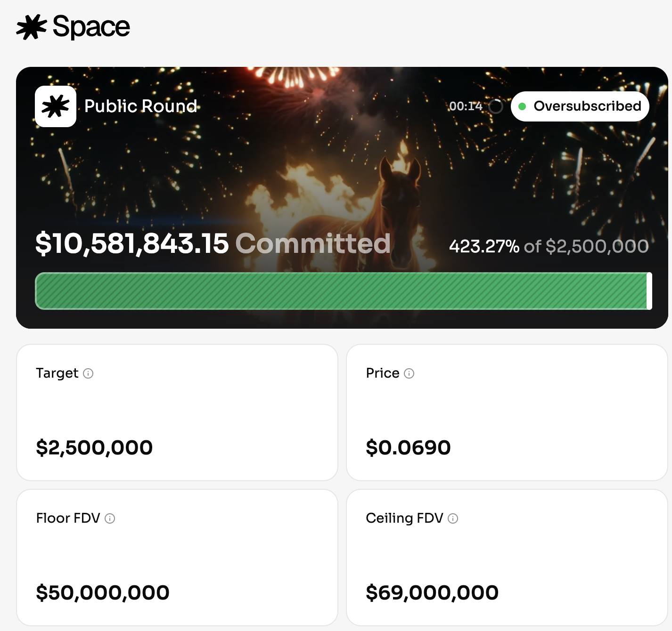Click the green commitment progress bar
The image size is (672, 631).
point(342,291)
